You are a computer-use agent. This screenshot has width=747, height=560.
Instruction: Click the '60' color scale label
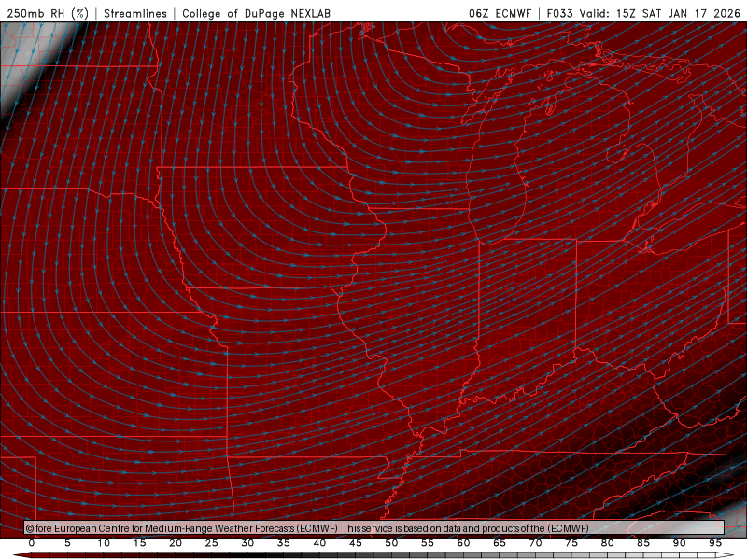tap(463, 543)
